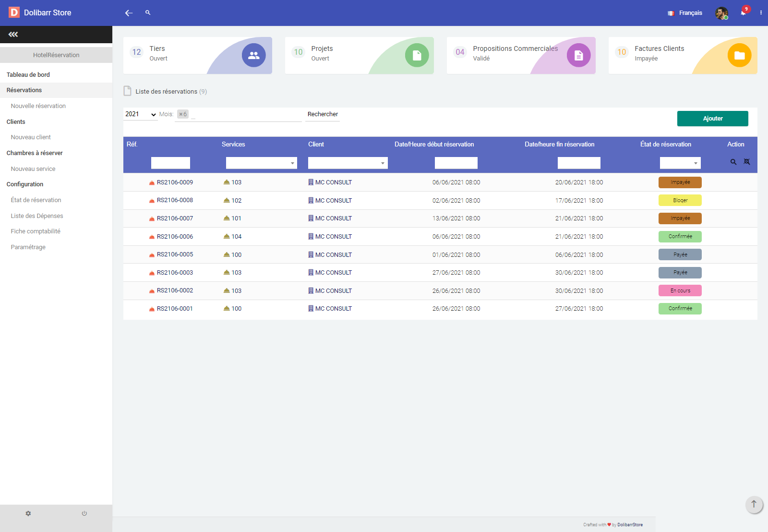Open the year 2021 dropdown
This screenshot has width=768, height=532.
click(x=140, y=114)
